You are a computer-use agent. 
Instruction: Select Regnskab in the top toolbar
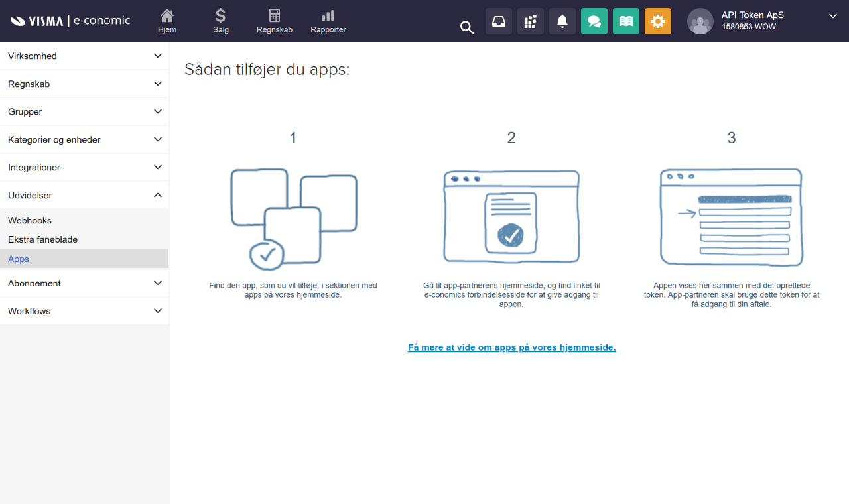[x=274, y=21]
